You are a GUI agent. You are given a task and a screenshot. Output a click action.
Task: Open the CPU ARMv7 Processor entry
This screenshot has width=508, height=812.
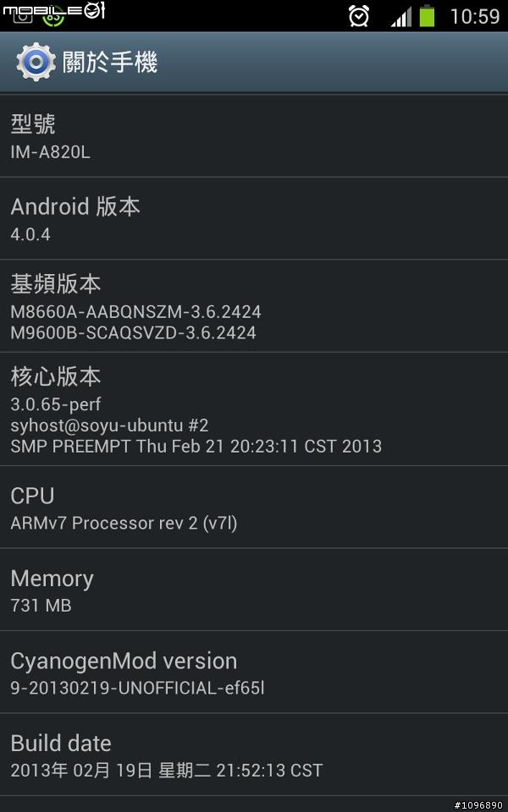[x=254, y=507]
